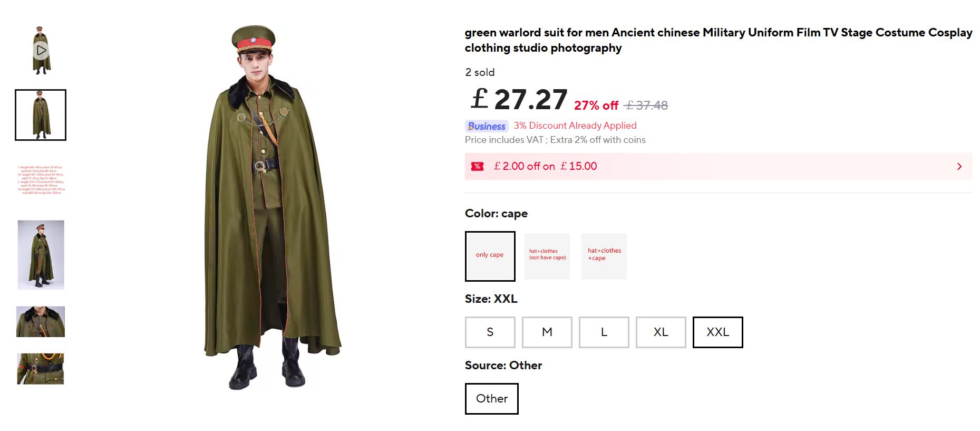Pick size XL
This screenshot has height=431, width=980.
pos(661,332)
